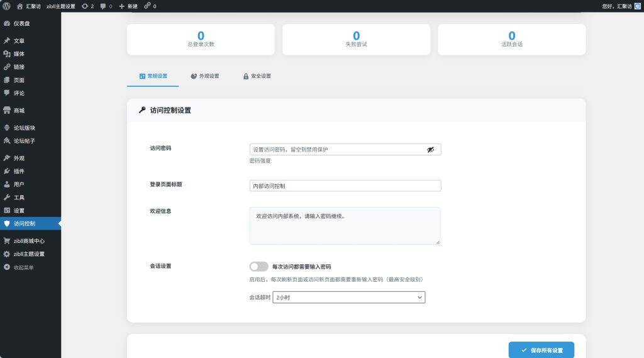The width and height of the screenshot is (644, 358).
Task: Click the 登录页面标题 input field
Action: [345, 186]
